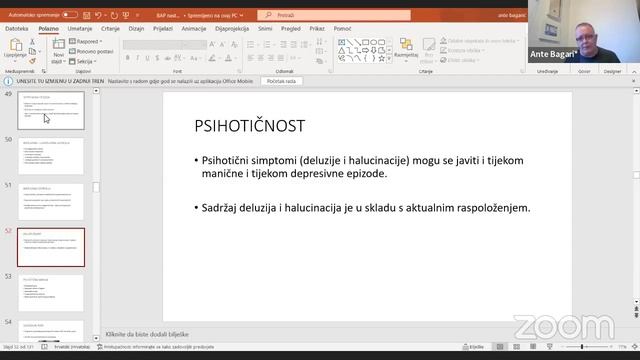Screen dimensions: 640x360
Task: Click the Copy icon
Action: click(32, 51)
